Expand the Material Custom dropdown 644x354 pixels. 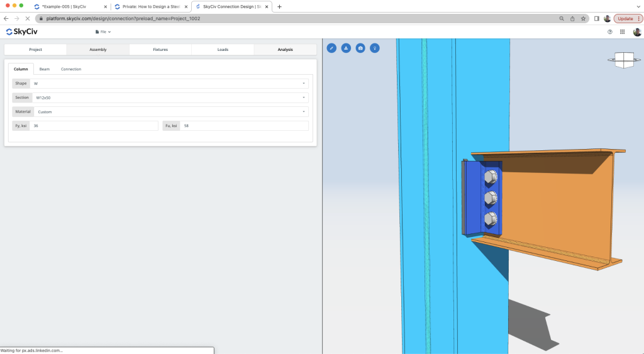(171, 112)
